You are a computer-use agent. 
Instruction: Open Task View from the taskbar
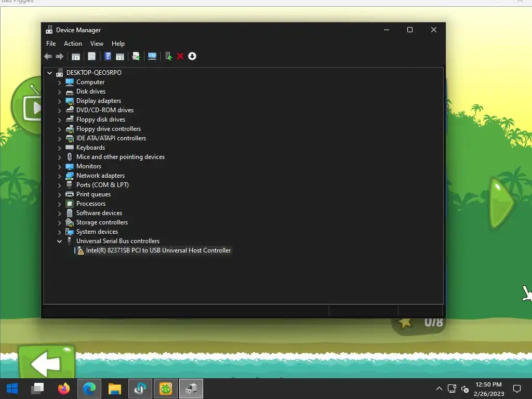37,389
